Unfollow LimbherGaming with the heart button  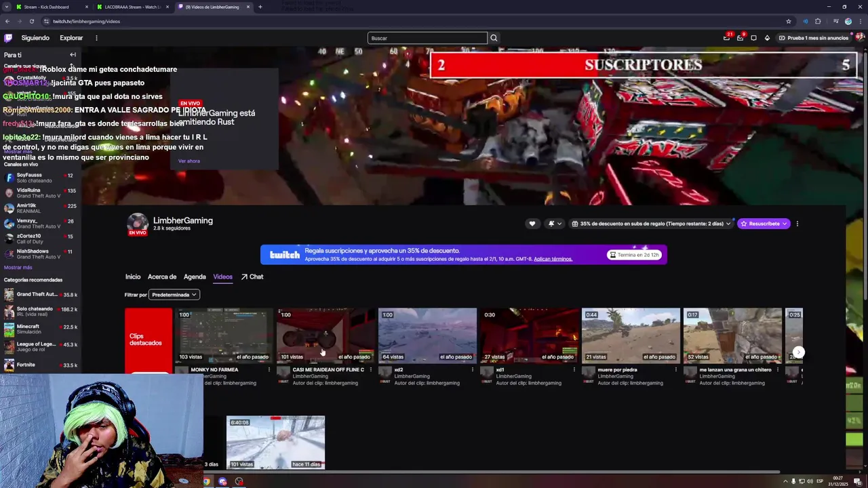(x=532, y=224)
